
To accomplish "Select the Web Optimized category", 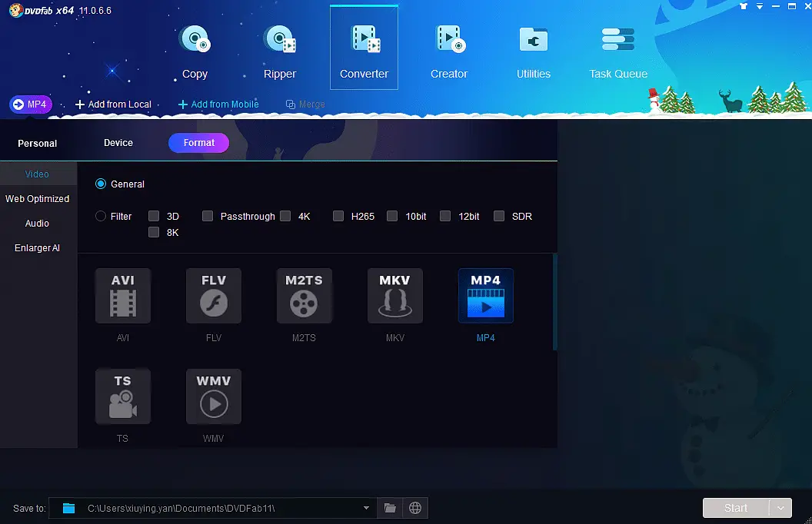I will click(x=37, y=199).
